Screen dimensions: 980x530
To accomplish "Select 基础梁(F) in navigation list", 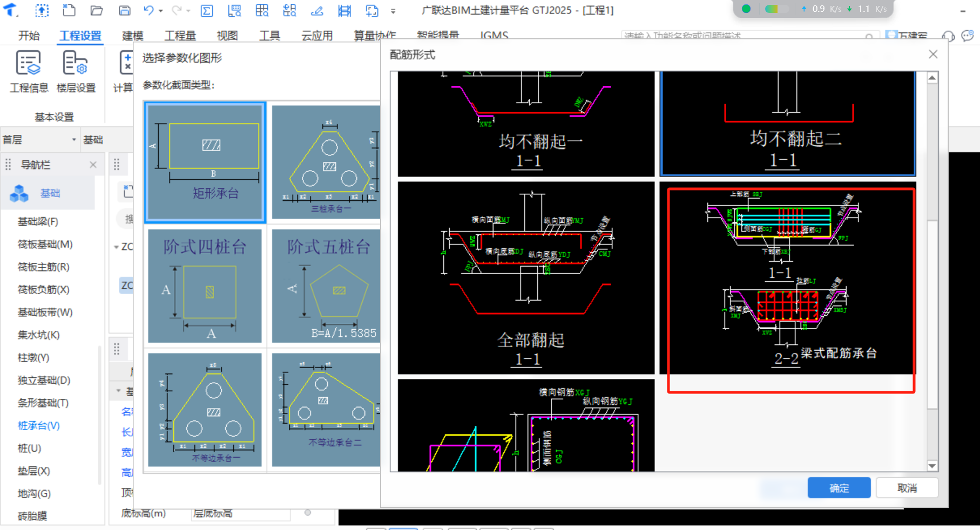I will (x=38, y=221).
